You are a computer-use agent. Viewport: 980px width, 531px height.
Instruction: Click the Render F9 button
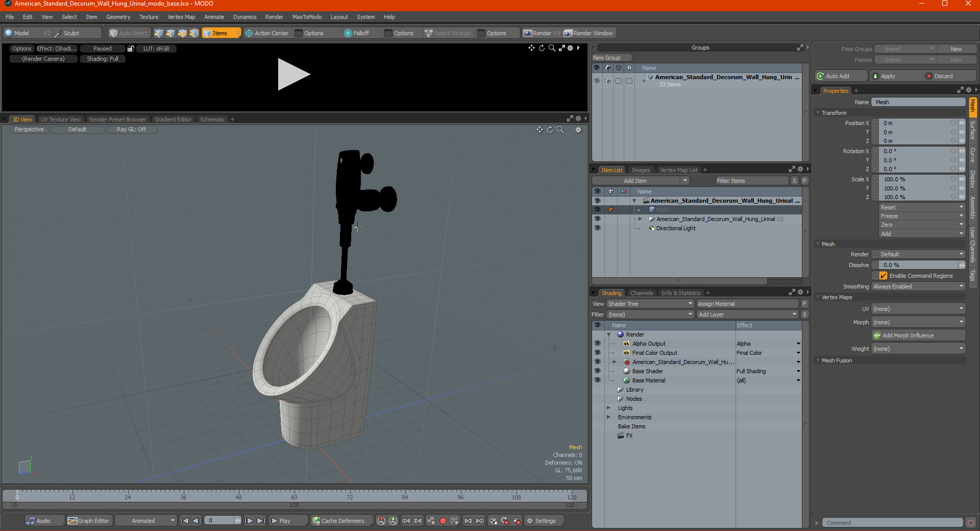[x=542, y=33]
